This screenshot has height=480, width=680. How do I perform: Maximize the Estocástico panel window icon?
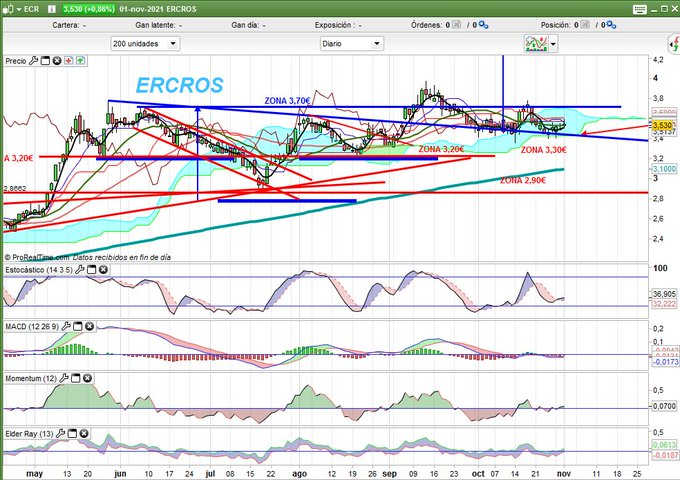[92, 270]
